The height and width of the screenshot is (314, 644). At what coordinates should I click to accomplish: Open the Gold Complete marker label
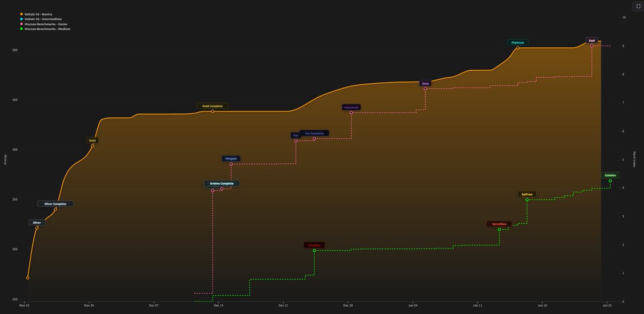coord(213,106)
